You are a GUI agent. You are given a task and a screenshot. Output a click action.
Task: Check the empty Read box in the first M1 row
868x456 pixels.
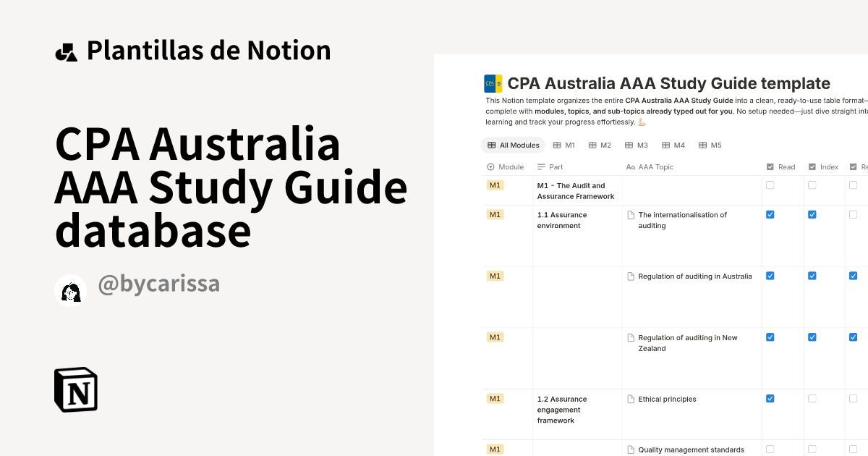tap(770, 185)
